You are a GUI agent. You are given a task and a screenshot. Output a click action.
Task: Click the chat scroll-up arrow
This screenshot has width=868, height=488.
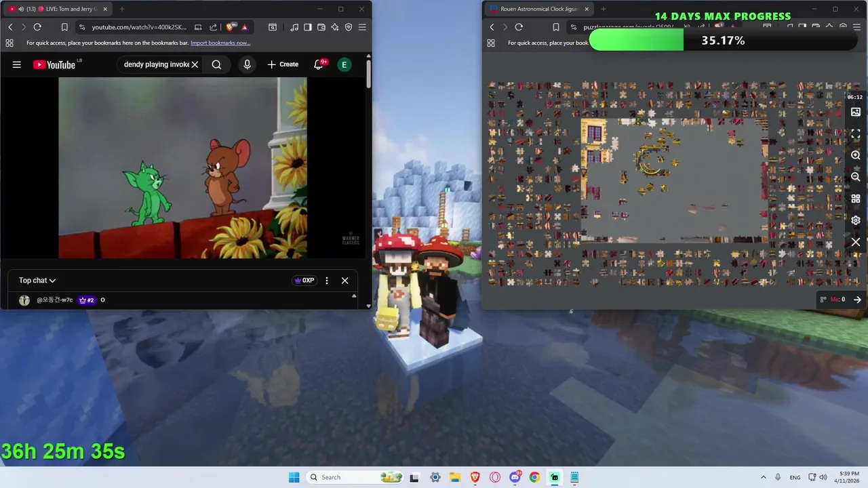[353, 296]
